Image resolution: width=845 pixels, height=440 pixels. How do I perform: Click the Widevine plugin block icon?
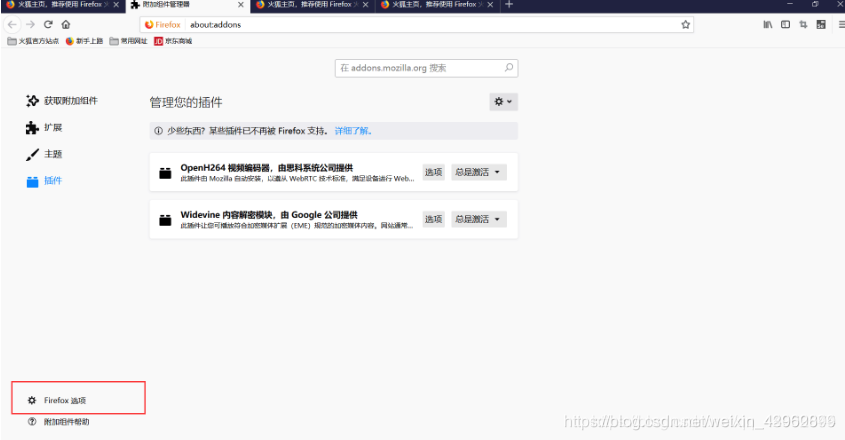click(x=165, y=220)
